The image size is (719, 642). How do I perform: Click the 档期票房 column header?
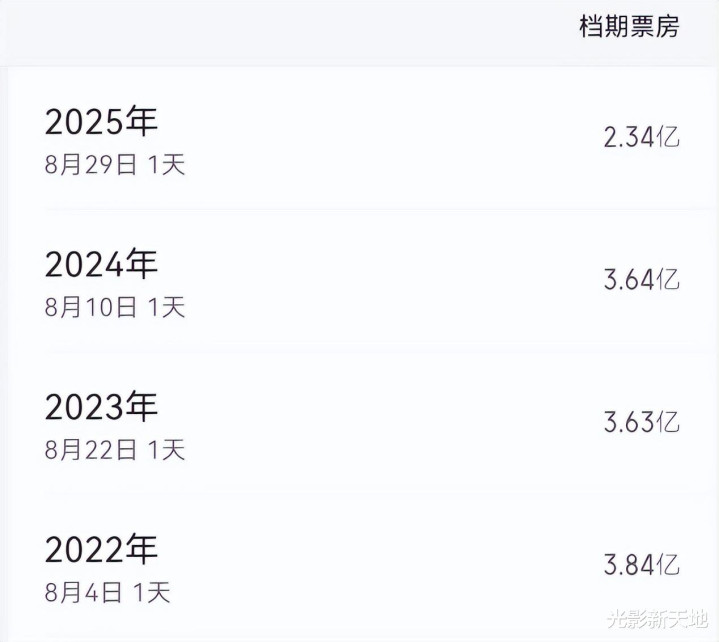629,27
